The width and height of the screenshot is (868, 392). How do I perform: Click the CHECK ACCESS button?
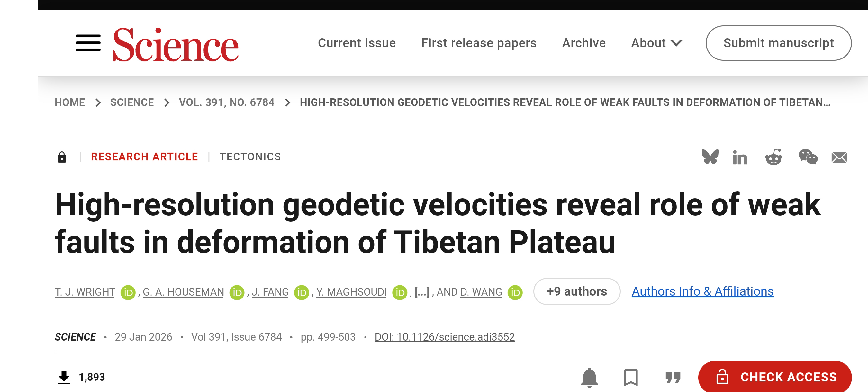(775, 377)
